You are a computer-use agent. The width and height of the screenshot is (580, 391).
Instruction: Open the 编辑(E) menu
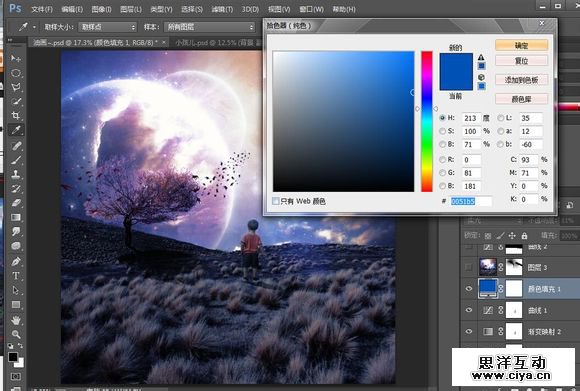point(72,9)
